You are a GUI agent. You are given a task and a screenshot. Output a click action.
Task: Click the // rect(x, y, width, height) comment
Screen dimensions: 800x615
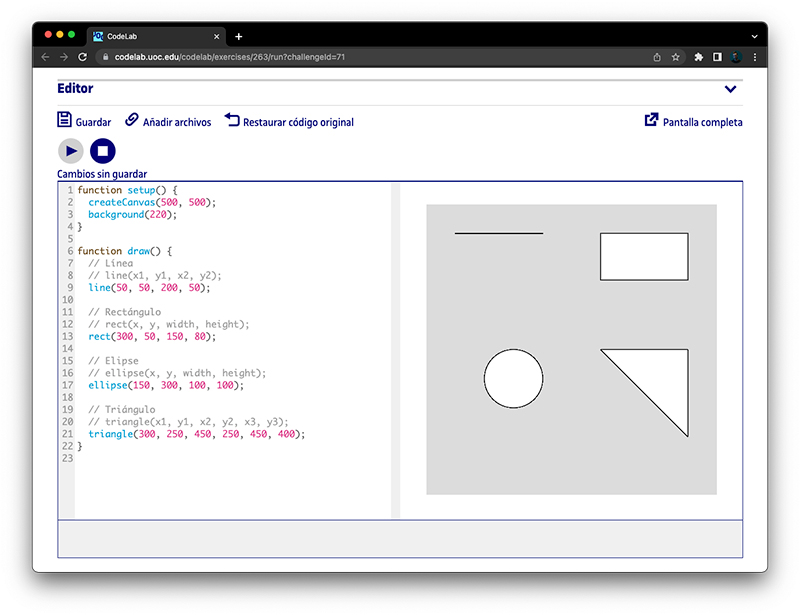point(168,324)
